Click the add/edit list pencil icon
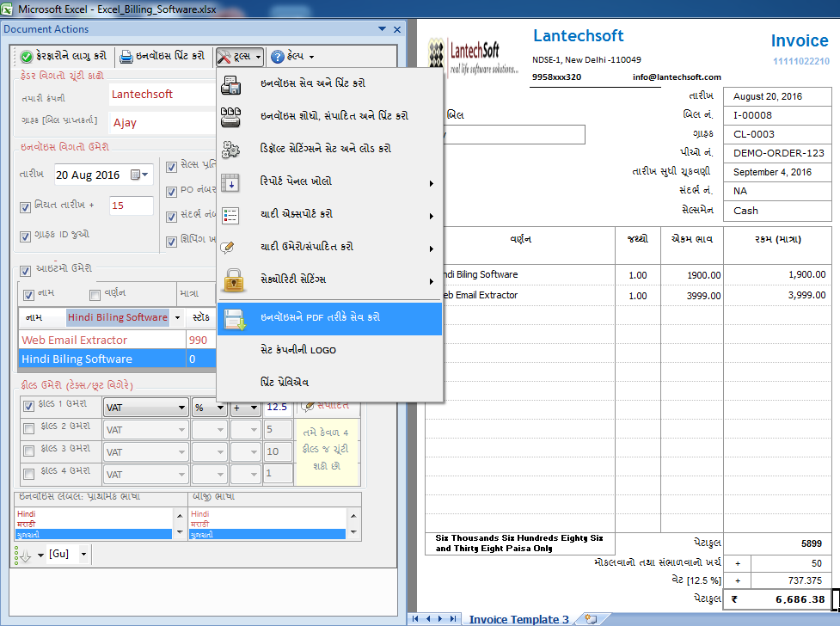The image size is (840, 626). click(x=228, y=248)
